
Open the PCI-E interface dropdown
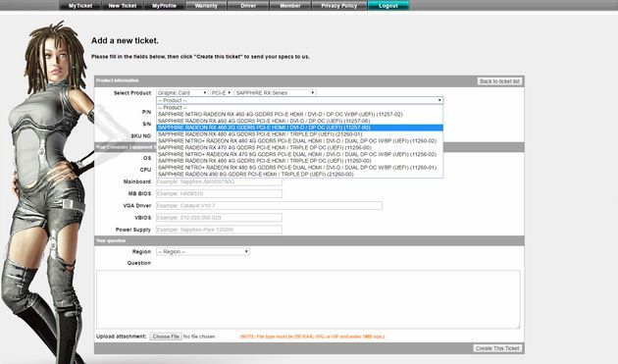221,92
